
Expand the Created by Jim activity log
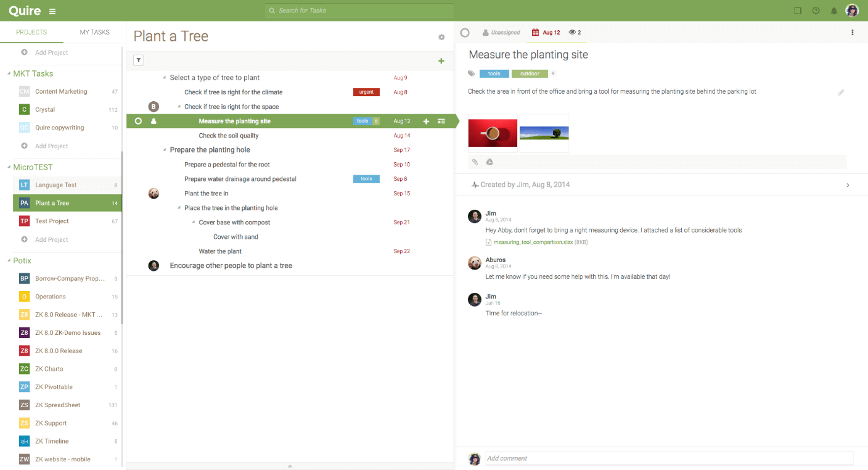847,185
